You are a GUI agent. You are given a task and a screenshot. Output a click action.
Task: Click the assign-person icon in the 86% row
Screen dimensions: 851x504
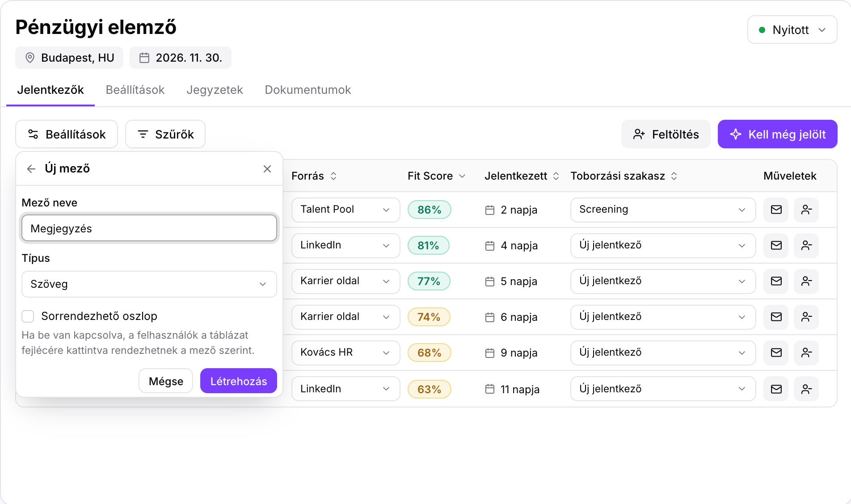pyautogui.click(x=806, y=210)
